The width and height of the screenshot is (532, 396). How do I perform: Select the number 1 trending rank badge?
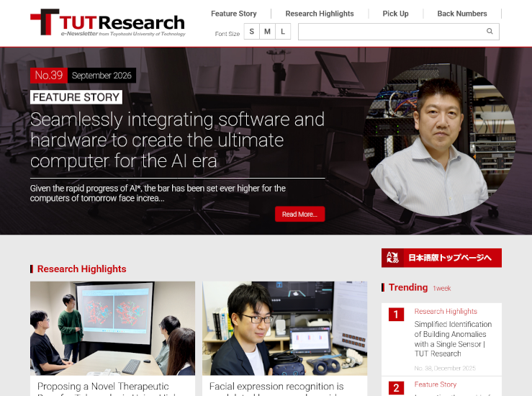396,315
